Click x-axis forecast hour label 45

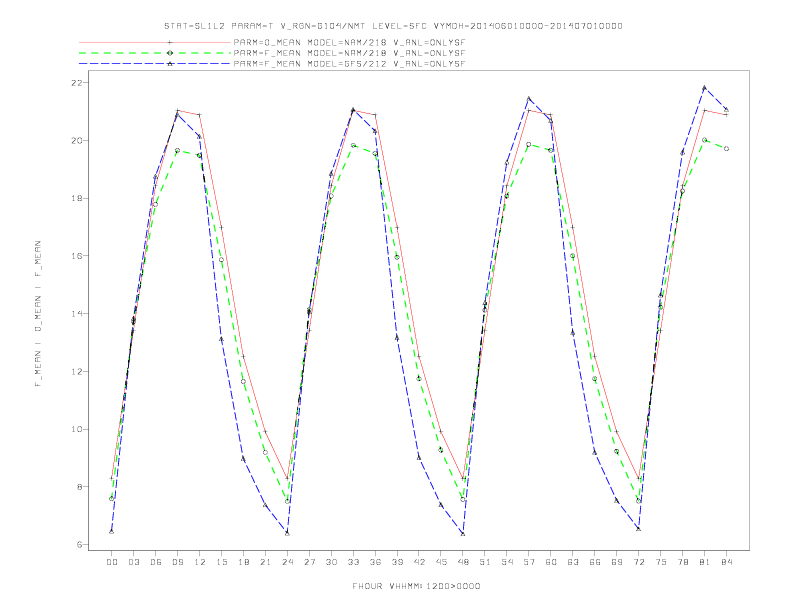pyautogui.click(x=441, y=562)
